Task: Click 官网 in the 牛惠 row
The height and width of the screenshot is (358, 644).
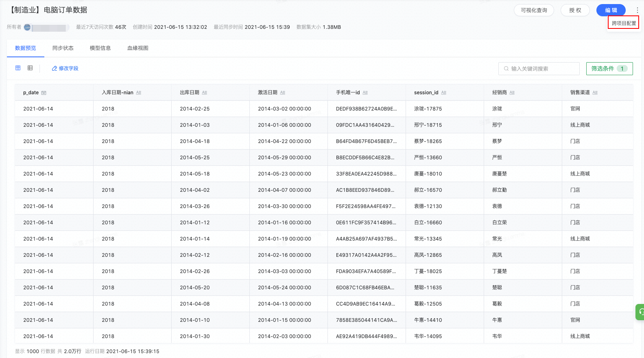Action: coord(575,320)
